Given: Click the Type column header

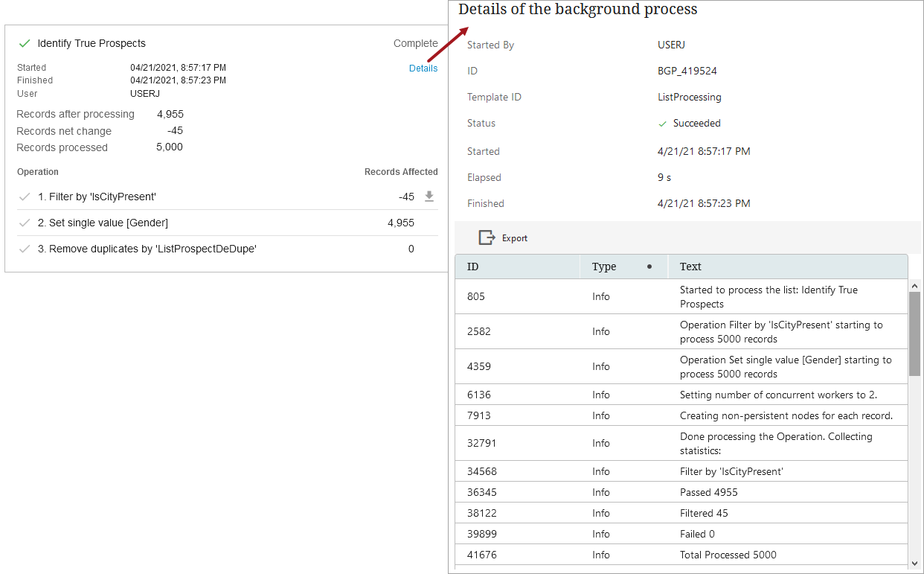Looking at the screenshot, I should (604, 267).
